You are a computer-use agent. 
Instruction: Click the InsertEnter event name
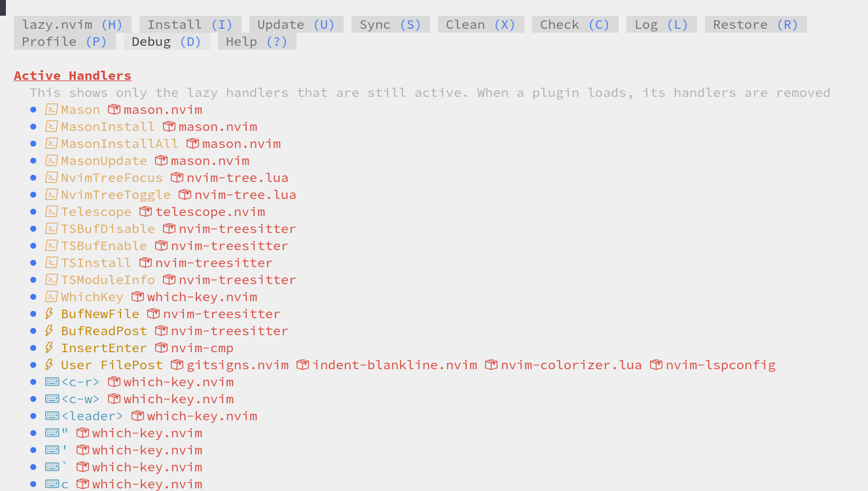coord(104,348)
